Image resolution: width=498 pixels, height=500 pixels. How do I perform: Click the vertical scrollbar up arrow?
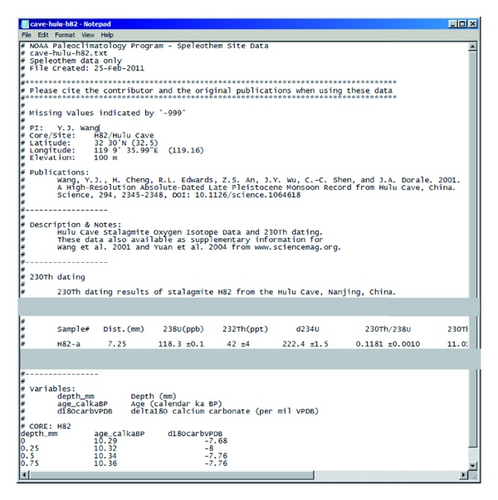tap(472, 47)
